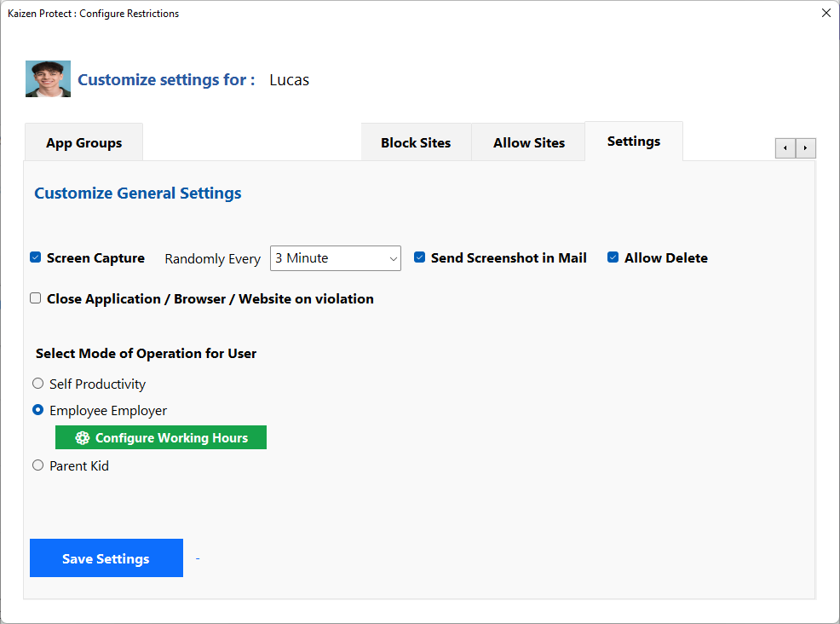Screen dimensions: 840x624
Task: Select the Settings tab
Action: coord(633,142)
